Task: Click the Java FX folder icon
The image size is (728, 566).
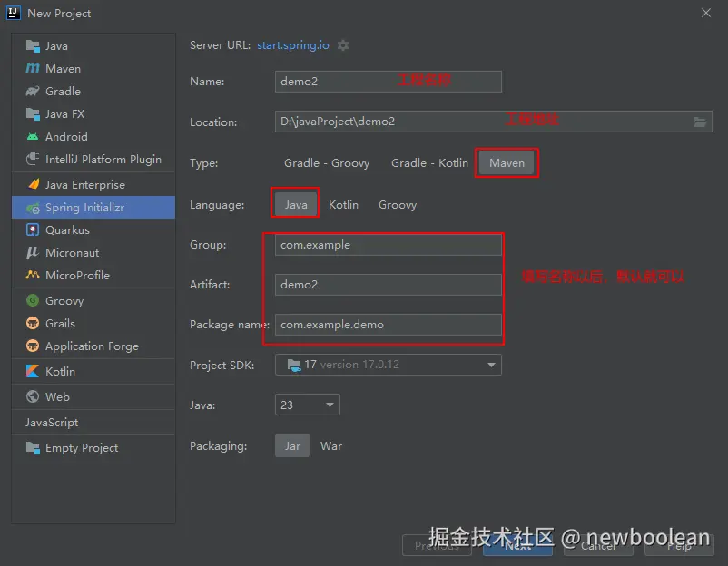Action: pos(33,113)
